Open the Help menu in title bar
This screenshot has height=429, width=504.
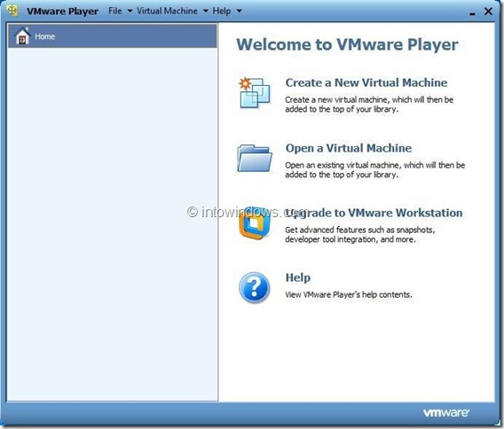[222, 11]
